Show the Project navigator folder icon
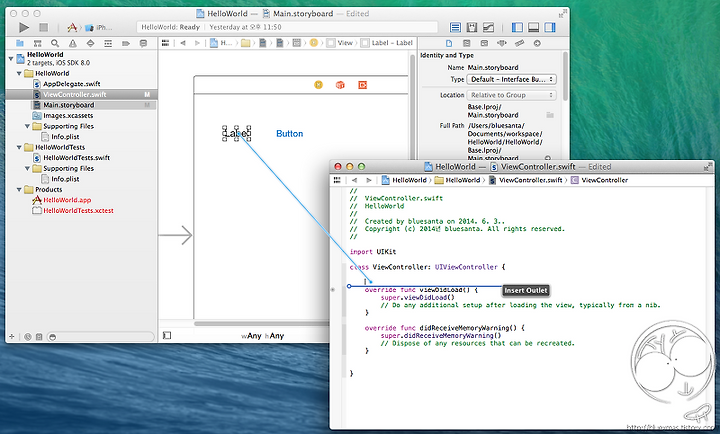This screenshot has height=434, width=720. [x=20, y=43]
